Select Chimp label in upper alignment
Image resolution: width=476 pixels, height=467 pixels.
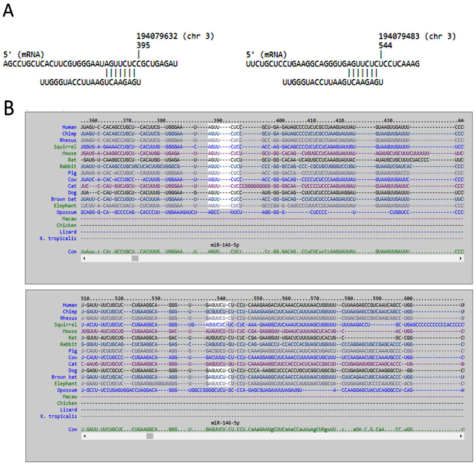point(69,134)
